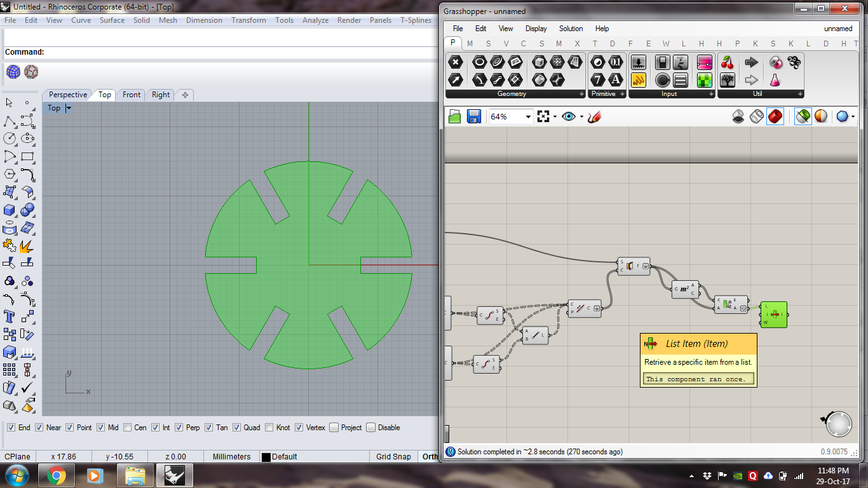Viewport: 868px width, 488px height.
Task: Click the red sketch pencil tool
Action: pos(594,116)
